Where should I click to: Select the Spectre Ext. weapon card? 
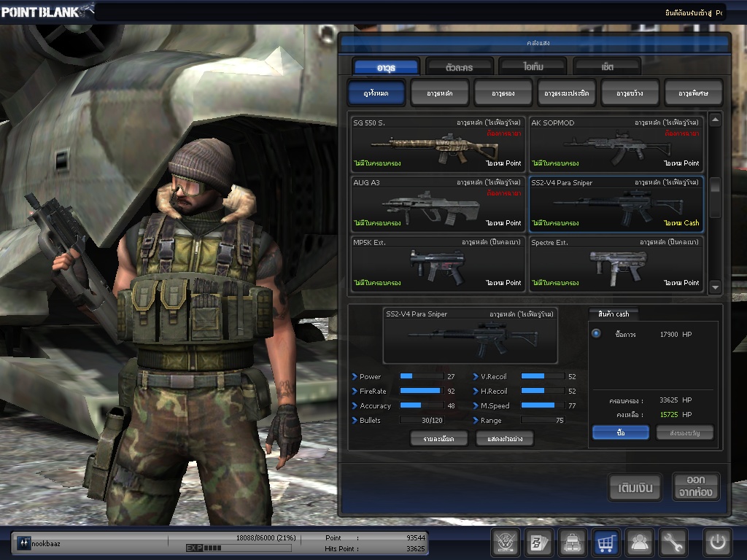616,263
